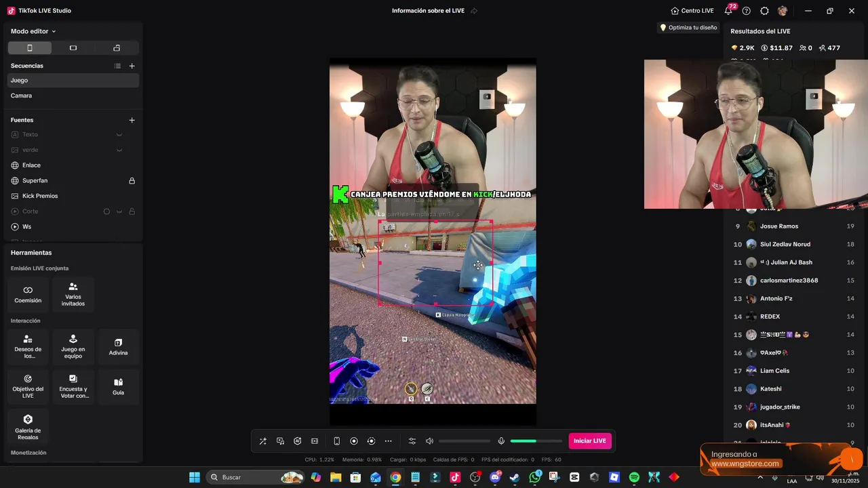Click the Siul Zedlav Norud viewer row
The height and width of the screenshot is (488, 868).
coord(794,244)
